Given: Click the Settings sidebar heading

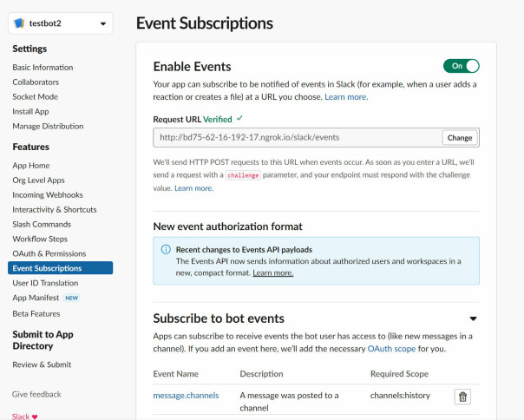Looking at the screenshot, I should [29, 49].
